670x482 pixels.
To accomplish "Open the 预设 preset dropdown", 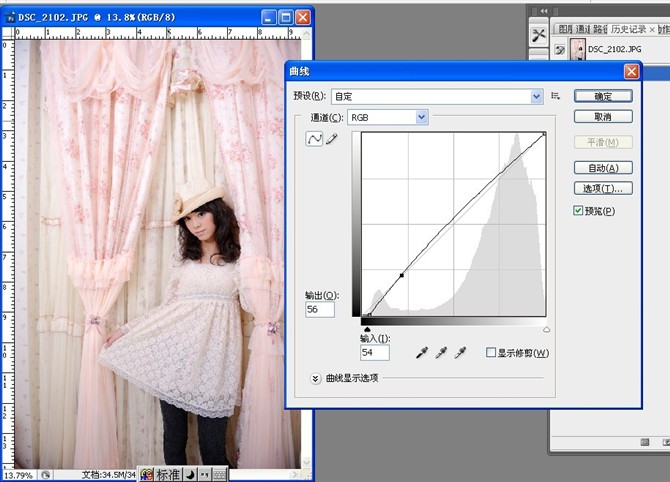I will [437, 97].
